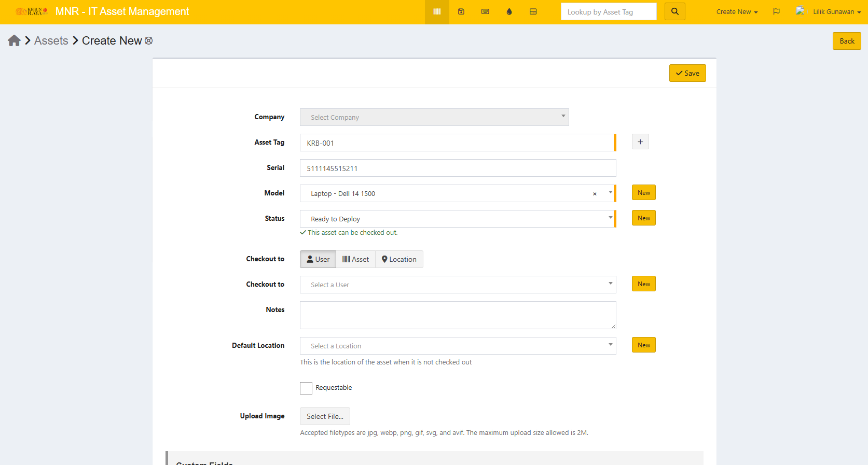Screen dimensions: 868x465
Task: Switch checkout target to Location
Action: 399,259
